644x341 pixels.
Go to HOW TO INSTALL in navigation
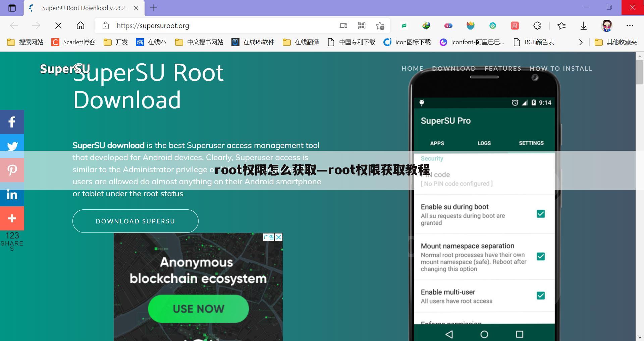pyautogui.click(x=561, y=69)
